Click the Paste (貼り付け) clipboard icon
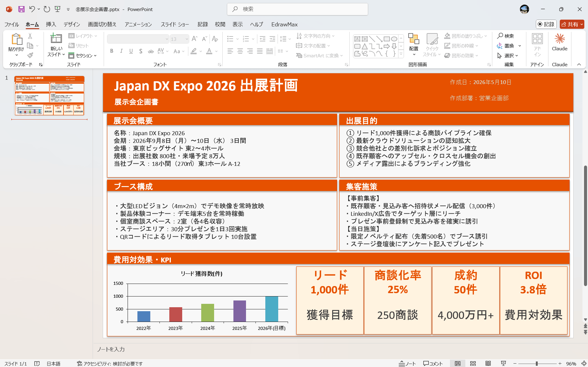 coord(16,39)
